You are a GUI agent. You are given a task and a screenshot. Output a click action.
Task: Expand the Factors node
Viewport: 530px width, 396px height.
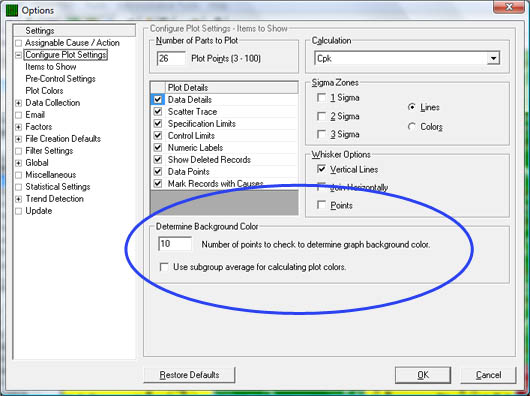click(x=19, y=127)
